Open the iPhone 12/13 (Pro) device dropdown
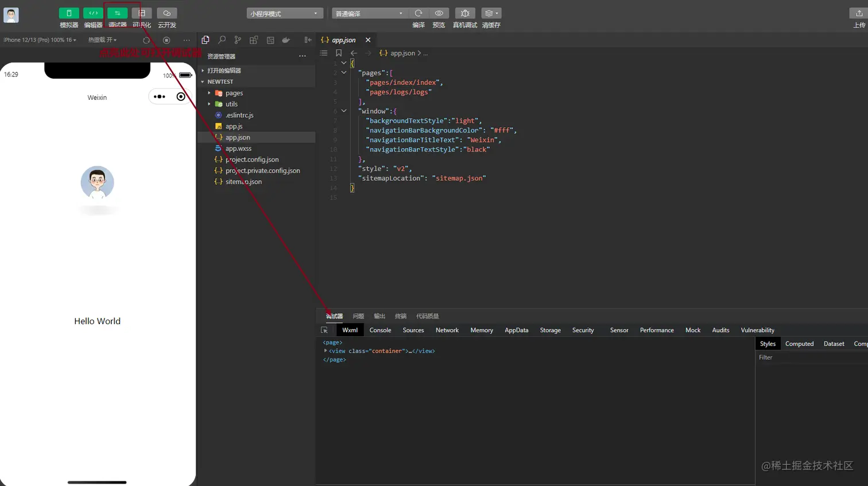The height and width of the screenshot is (486, 868). [40, 40]
